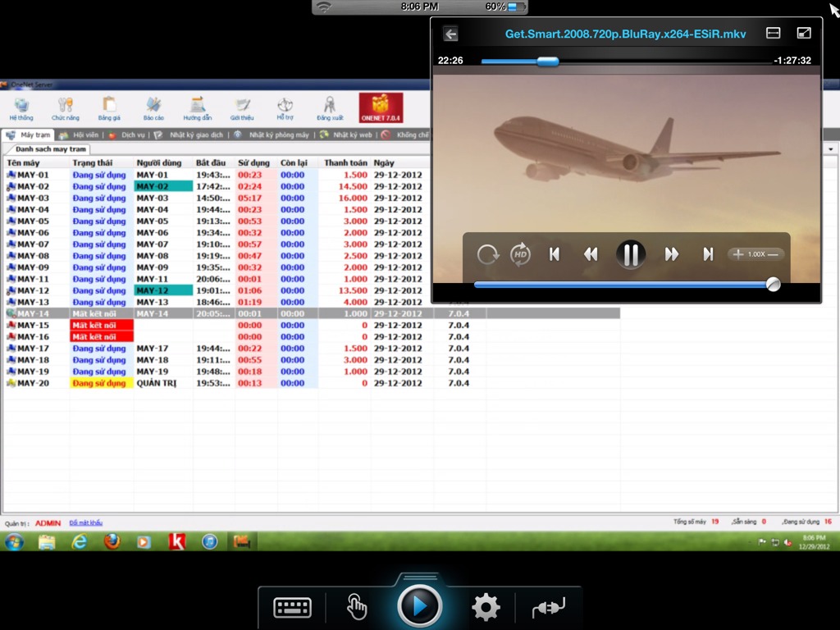
Task: Toggle the video fit-to-width icon
Action: [x=773, y=33]
